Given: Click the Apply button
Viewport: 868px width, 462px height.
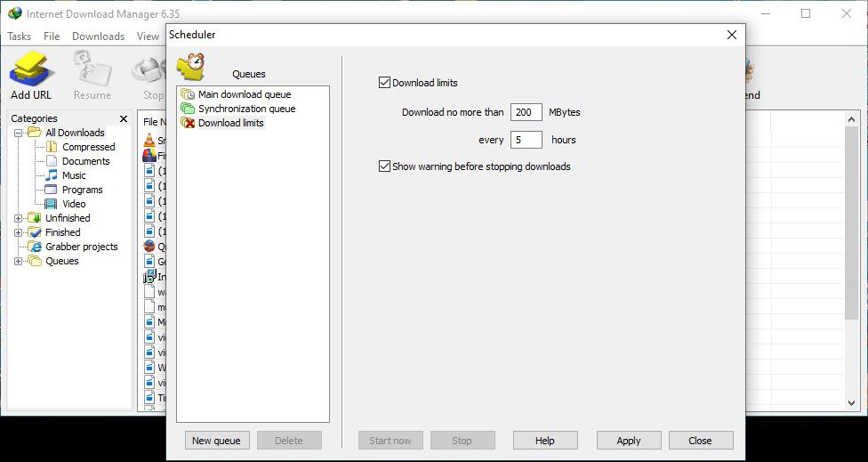Looking at the screenshot, I should tap(629, 441).
